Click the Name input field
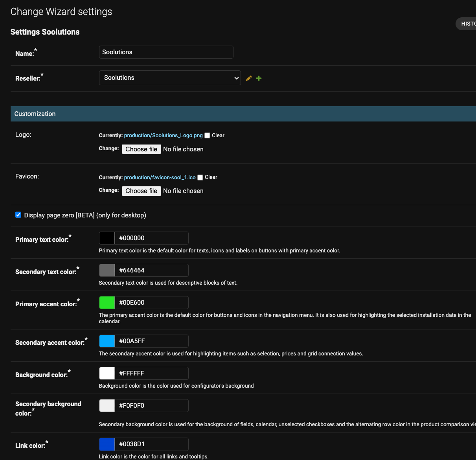The image size is (476, 460). pyautogui.click(x=166, y=52)
